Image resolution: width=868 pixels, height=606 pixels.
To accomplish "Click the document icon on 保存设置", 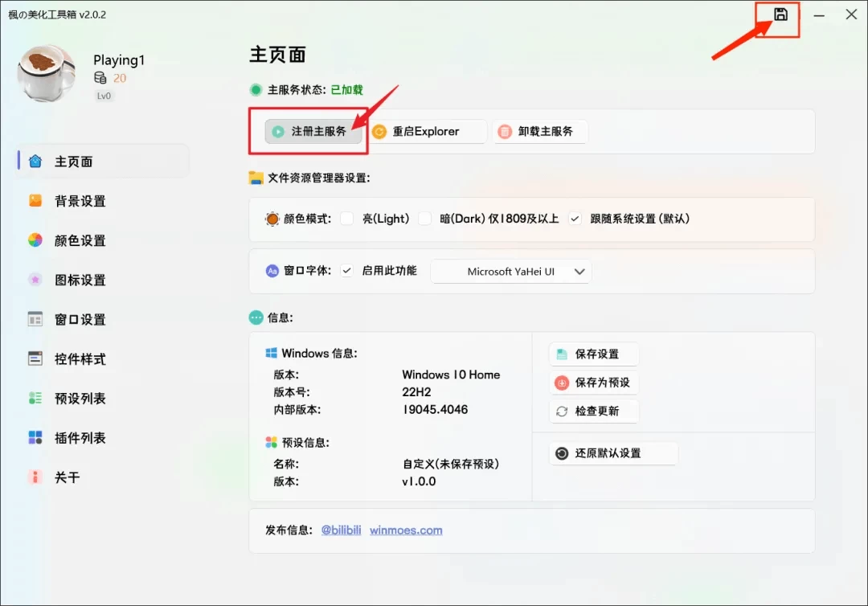I will coord(562,354).
